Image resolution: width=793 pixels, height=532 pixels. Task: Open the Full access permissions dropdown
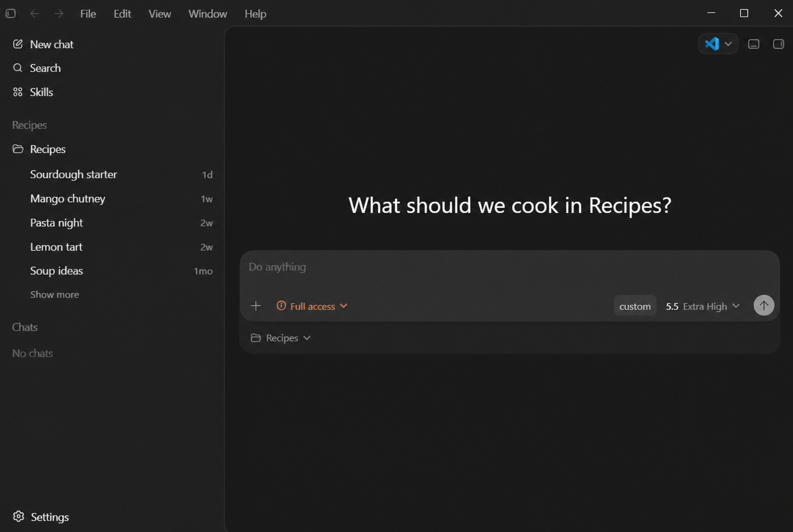312,306
